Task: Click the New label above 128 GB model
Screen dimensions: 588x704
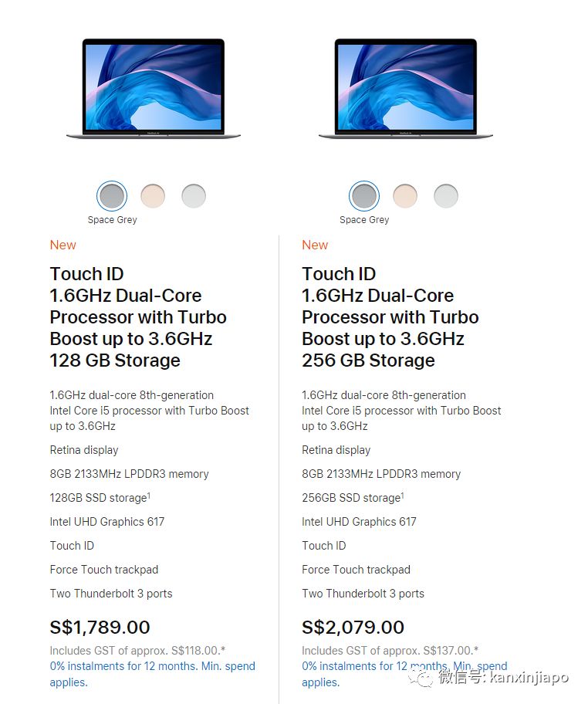Action: pyautogui.click(x=63, y=245)
